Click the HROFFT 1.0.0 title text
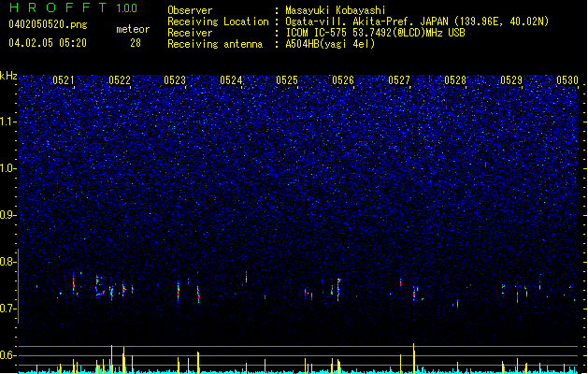The width and height of the screenshot is (588, 374). [73, 7]
